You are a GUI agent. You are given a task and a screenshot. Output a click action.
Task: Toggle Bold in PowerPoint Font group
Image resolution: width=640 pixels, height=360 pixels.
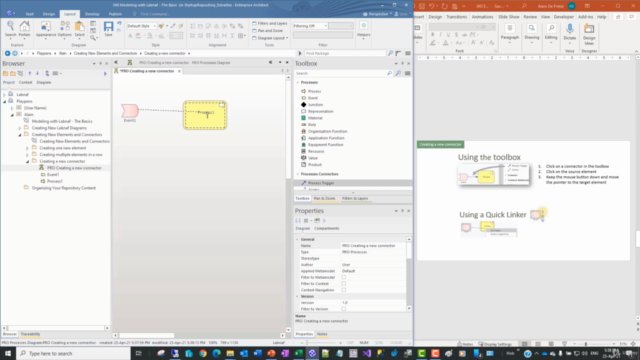pyautogui.click(x=433, y=35)
